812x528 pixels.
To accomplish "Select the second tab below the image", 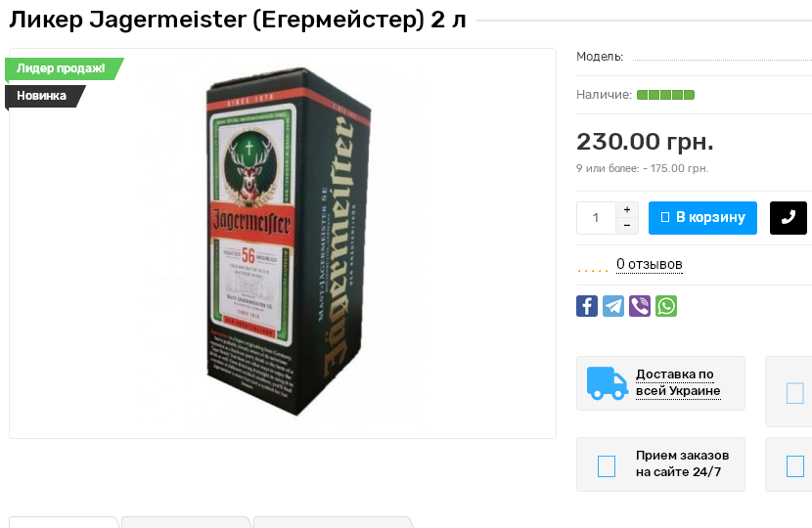I will click(x=187, y=522).
